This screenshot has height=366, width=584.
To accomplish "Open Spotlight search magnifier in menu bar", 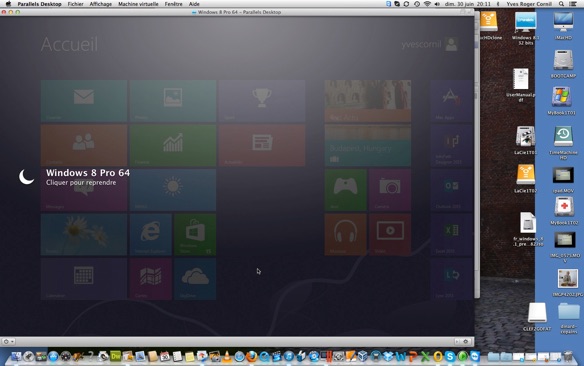I will pos(561,4).
